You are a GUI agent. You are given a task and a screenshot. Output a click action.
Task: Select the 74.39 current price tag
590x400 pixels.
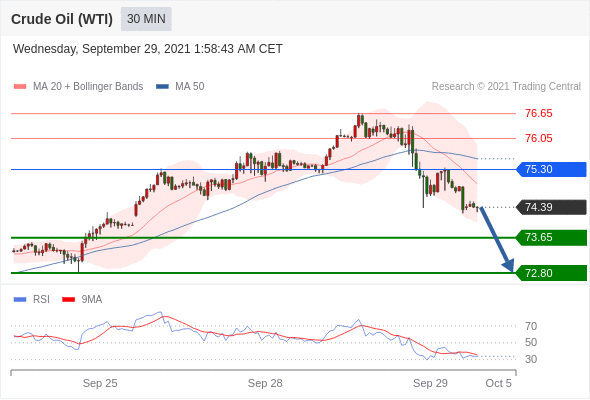pos(551,207)
